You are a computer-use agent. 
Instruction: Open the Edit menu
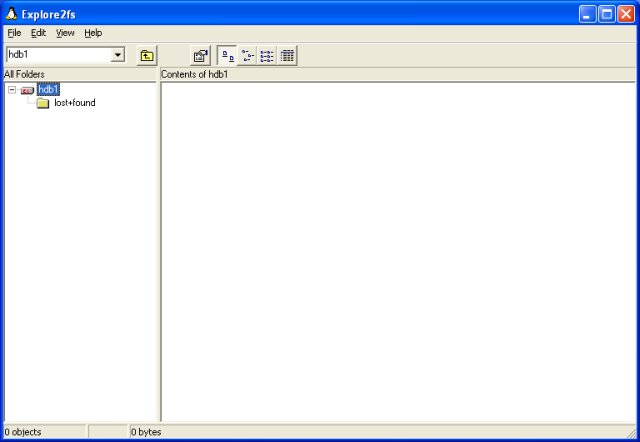[x=38, y=33]
